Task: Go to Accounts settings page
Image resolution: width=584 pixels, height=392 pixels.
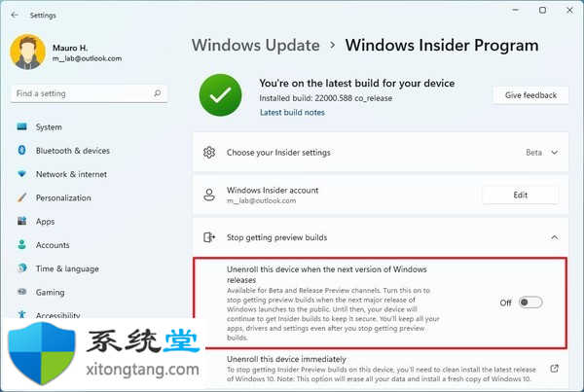Action: click(x=53, y=245)
